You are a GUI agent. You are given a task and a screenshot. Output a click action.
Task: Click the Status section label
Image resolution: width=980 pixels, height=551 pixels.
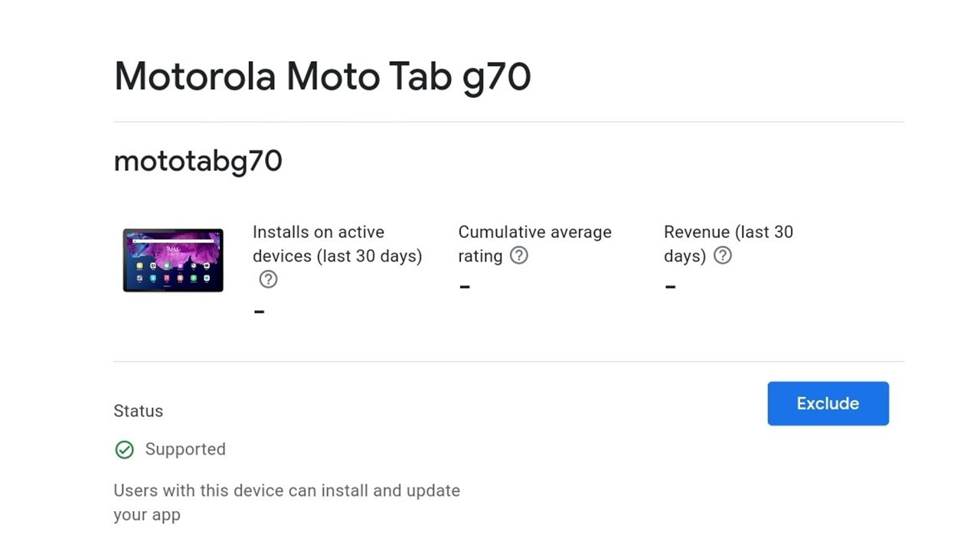coord(138,411)
